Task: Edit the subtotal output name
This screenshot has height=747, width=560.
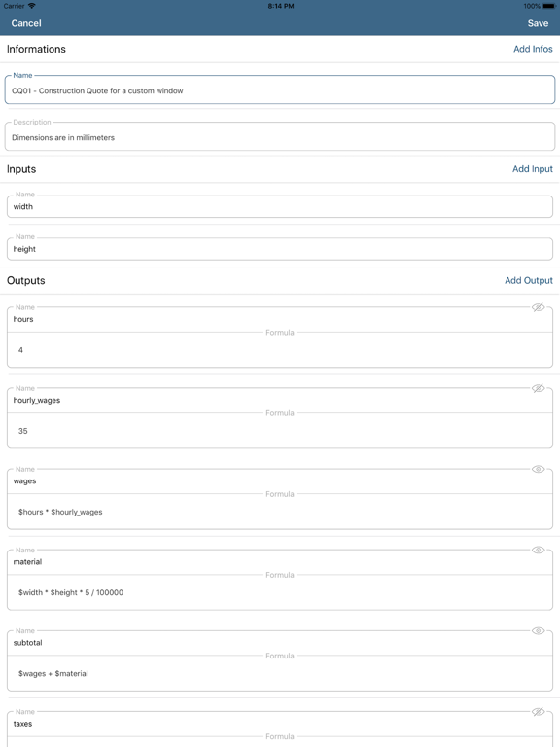Action: pyautogui.click(x=280, y=643)
